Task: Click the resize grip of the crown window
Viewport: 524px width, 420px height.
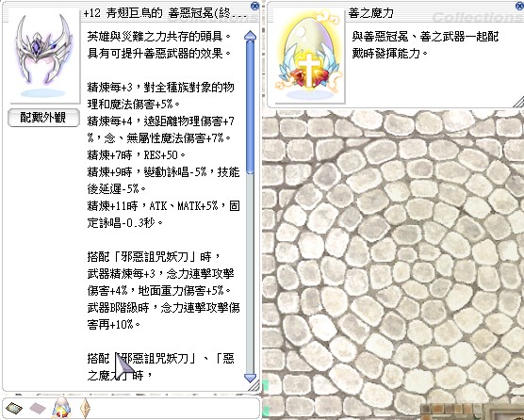Action: [x=254, y=386]
